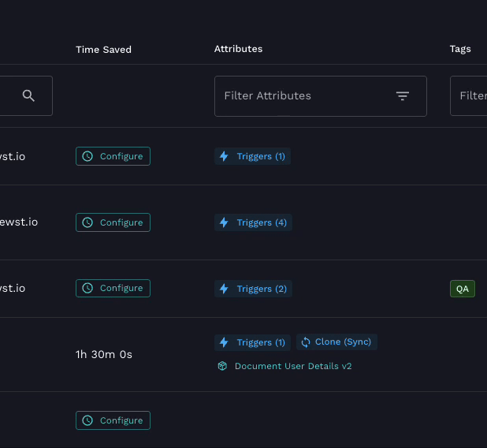Click the filter icon in Filter Attributes
The height and width of the screenshot is (448, 487).
point(403,95)
